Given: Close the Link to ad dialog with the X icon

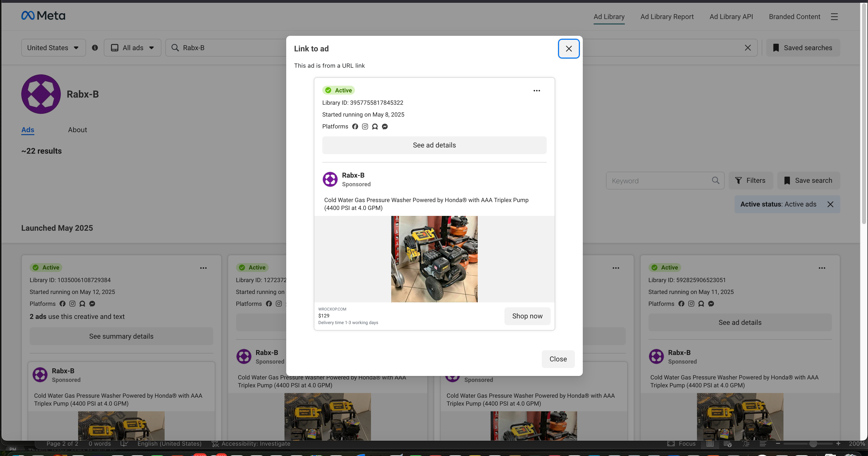Looking at the screenshot, I should [568, 48].
